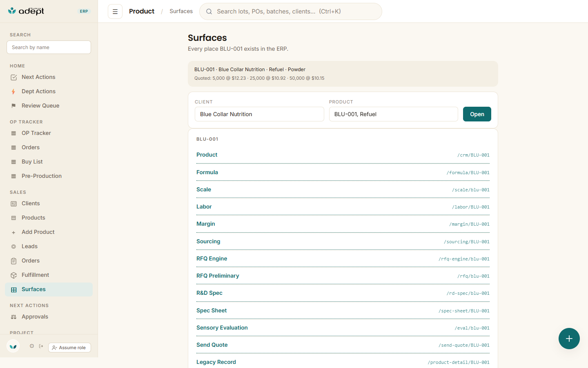Open the Sensory Evaluation surface link
The height and width of the screenshot is (368, 588).
pyautogui.click(x=222, y=328)
